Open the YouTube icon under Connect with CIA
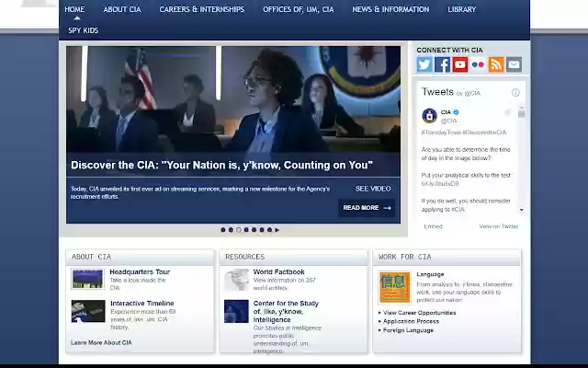 (x=460, y=64)
